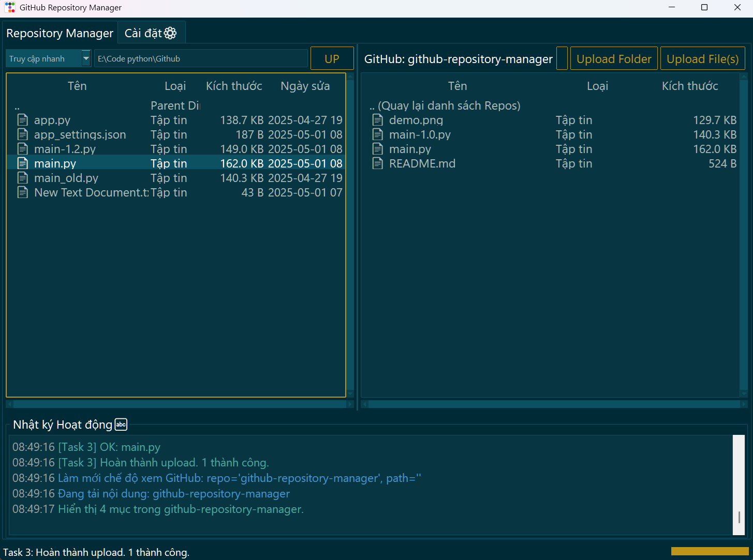Viewport: 753px width, 560px height.
Task: Select the '..' Parent Dir row
Action: (x=176, y=105)
